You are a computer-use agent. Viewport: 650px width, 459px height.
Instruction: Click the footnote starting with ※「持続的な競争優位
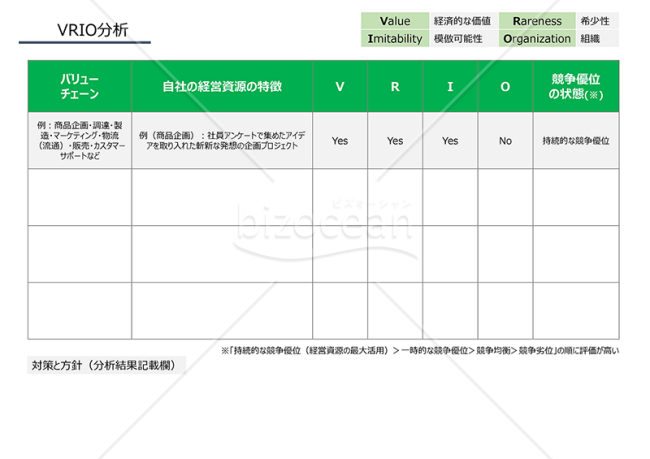[x=420, y=350]
